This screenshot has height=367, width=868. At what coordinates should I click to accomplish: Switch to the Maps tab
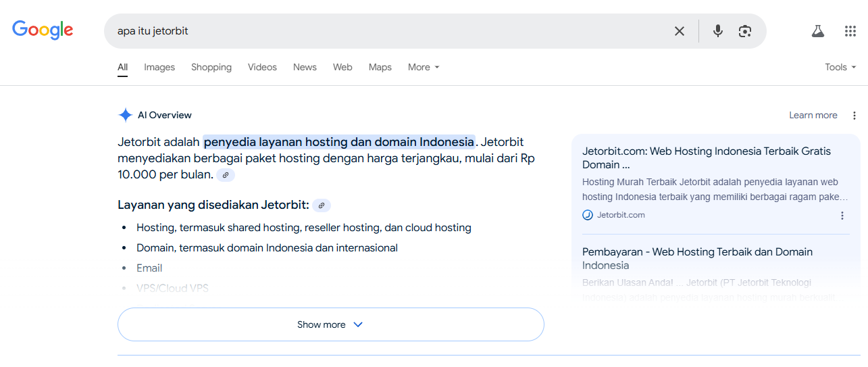380,67
